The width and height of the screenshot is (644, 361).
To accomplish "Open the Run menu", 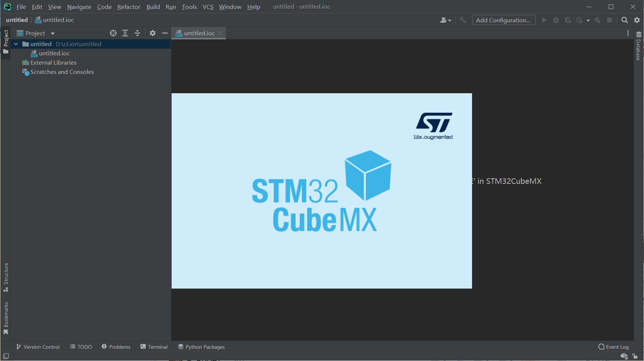I will [x=171, y=7].
